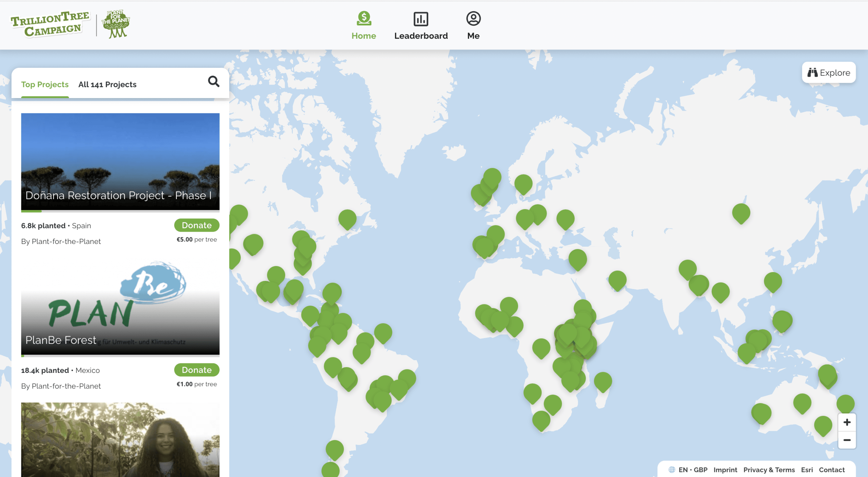Click the map pin in Mongolia

[x=741, y=212]
